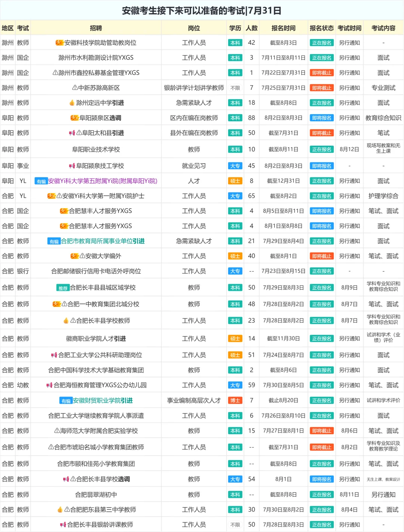
Task: Select 合肥中国科学技术大学基础教育集团 posting
Action: pos(96,370)
